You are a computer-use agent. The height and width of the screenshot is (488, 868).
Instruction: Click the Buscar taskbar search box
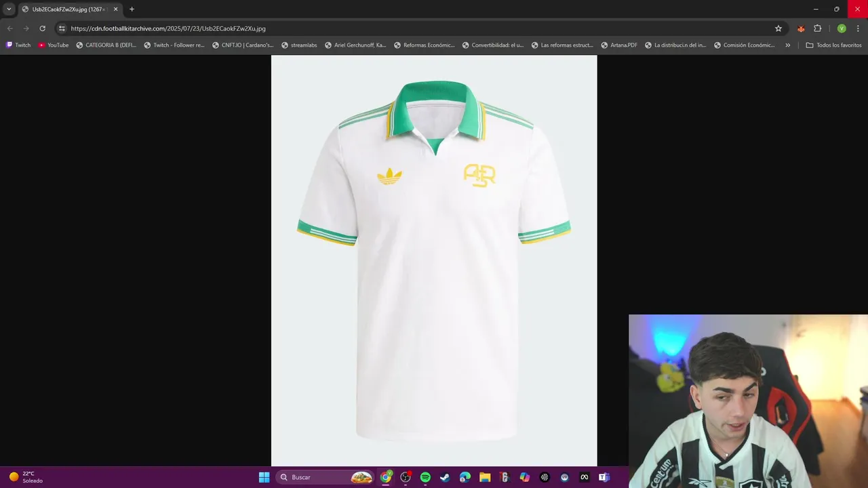click(x=325, y=477)
